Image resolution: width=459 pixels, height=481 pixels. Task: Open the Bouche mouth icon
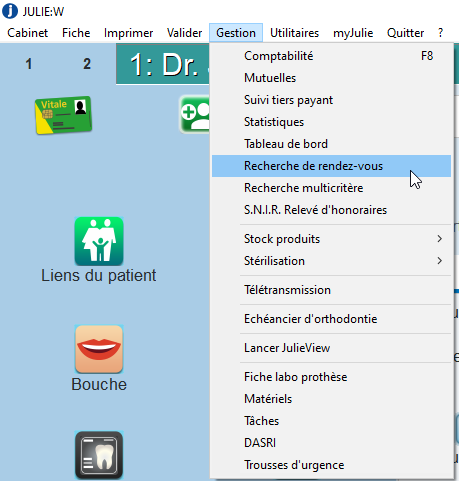pyautogui.click(x=99, y=349)
